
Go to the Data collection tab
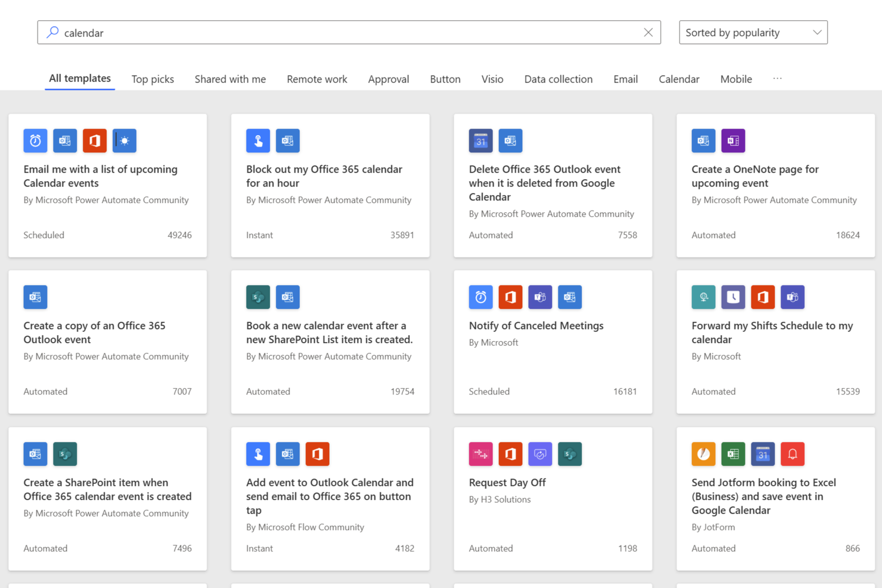point(558,79)
